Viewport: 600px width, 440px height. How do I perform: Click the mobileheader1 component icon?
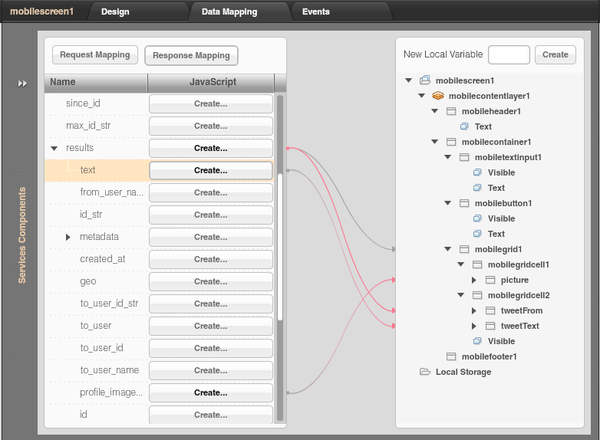[450, 111]
